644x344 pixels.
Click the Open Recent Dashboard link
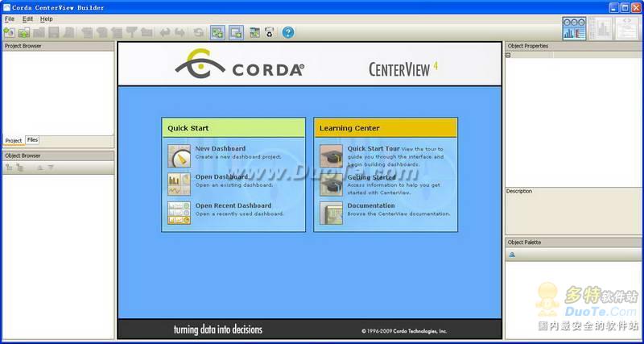[233, 205]
